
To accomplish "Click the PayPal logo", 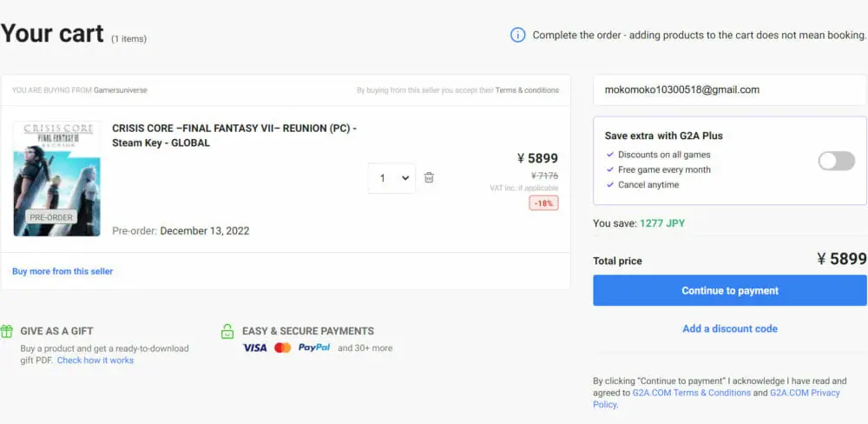I will click(x=313, y=348).
